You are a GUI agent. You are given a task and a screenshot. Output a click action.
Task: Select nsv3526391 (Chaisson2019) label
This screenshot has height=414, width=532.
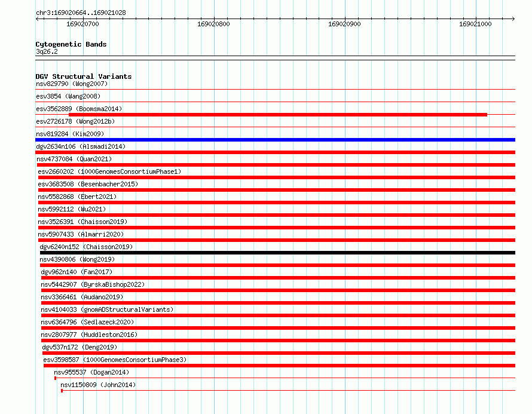(82, 222)
